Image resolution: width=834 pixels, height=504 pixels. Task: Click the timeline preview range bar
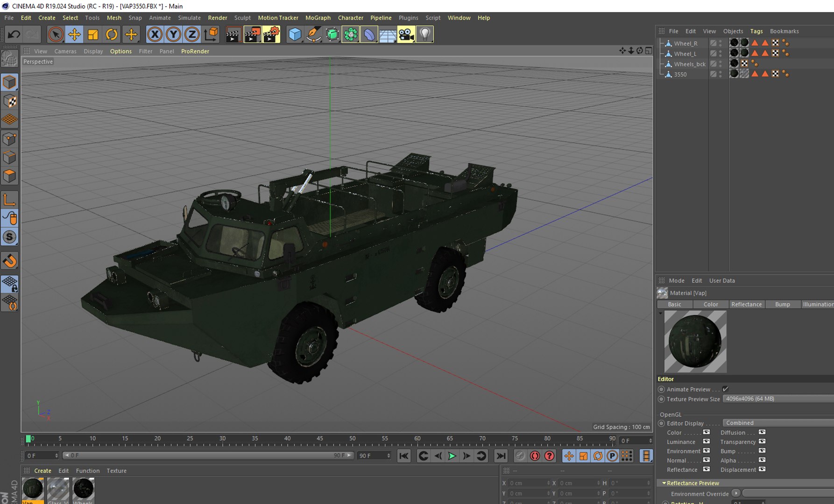pos(208,455)
